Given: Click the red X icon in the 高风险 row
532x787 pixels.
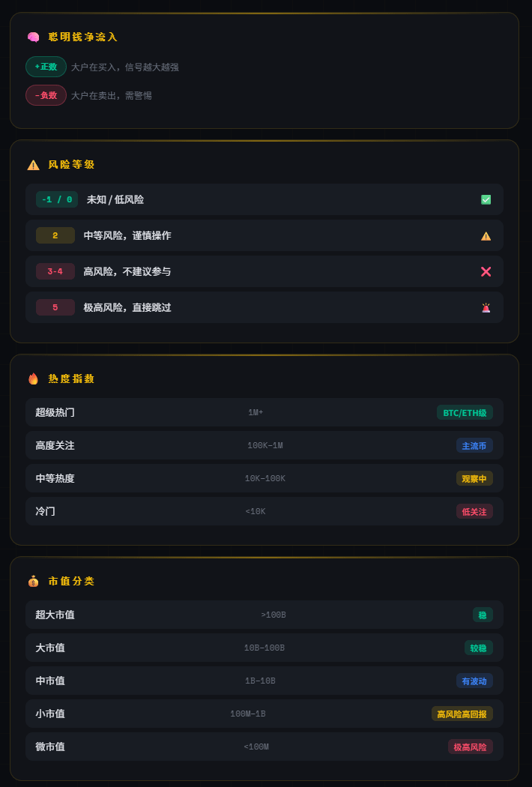Looking at the screenshot, I should (x=486, y=271).
